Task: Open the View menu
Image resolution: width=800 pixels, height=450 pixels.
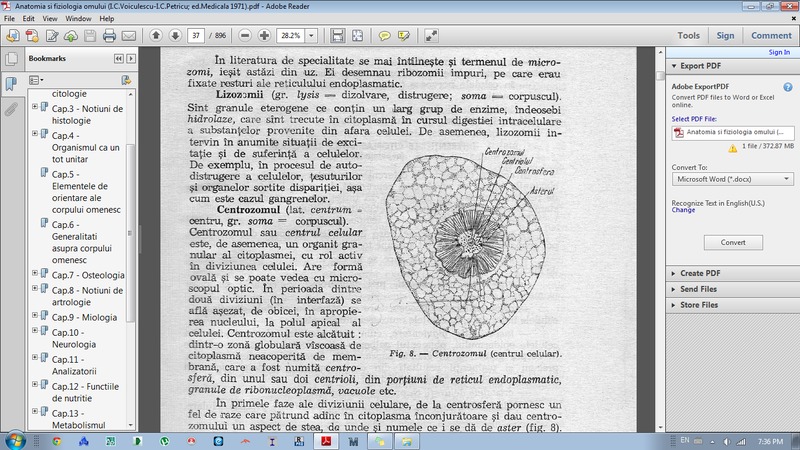Action: [x=49, y=18]
